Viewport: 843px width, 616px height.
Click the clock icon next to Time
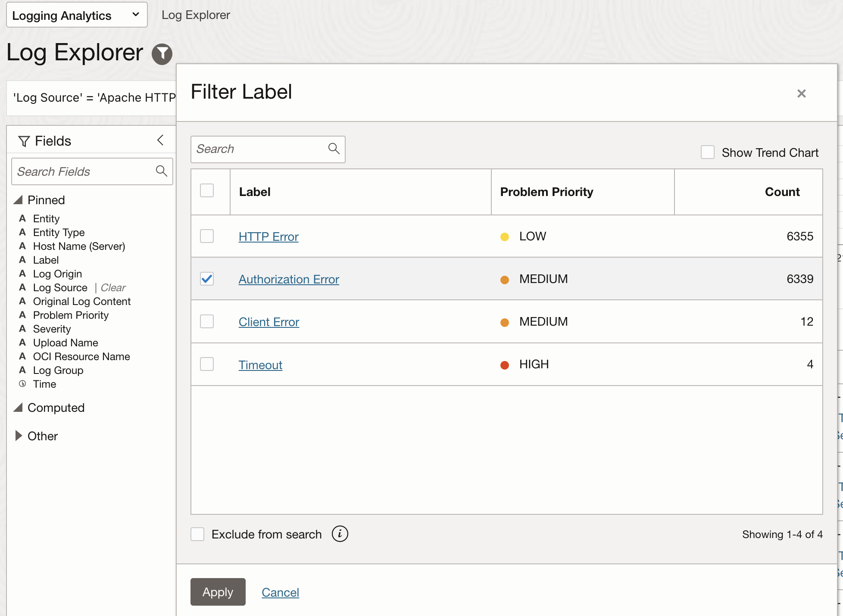click(22, 384)
